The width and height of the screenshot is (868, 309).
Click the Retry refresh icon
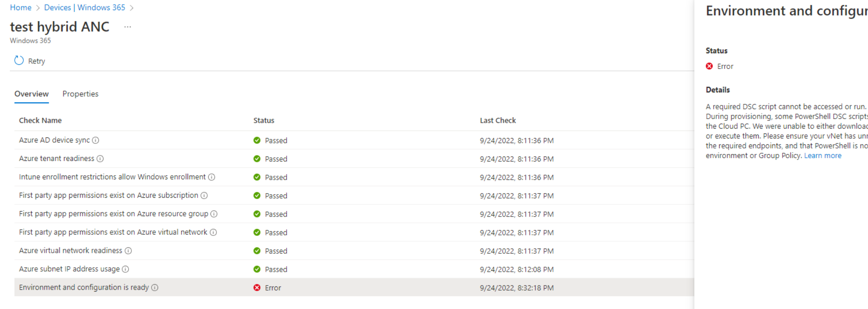point(19,61)
